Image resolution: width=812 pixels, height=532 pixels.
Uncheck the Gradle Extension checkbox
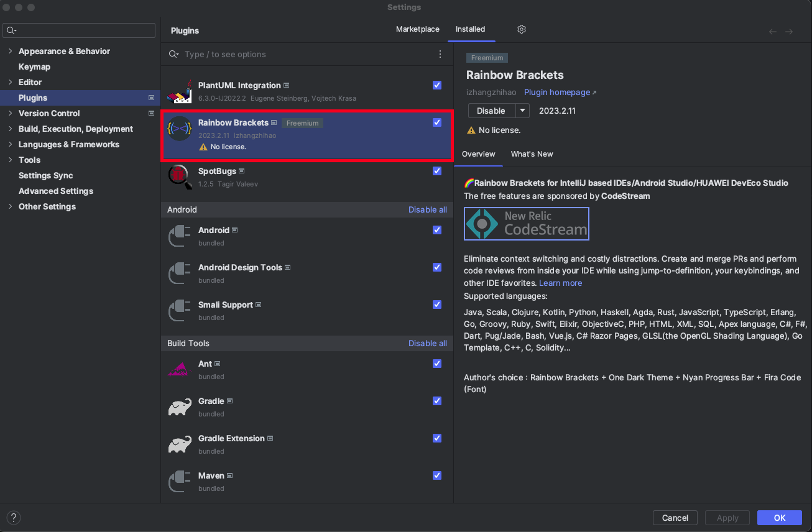click(437, 438)
